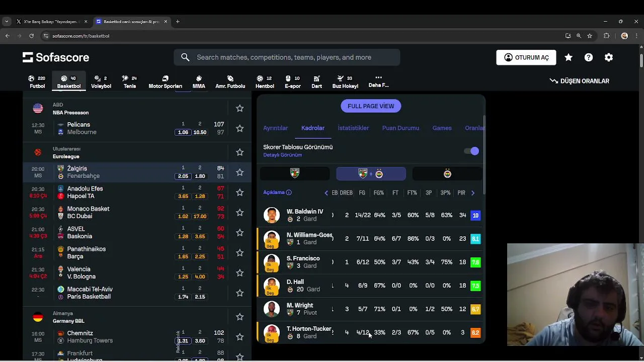Image resolution: width=644 pixels, height=362 pixels.
Task: Favorite Žalgiris vs Fenerbahçe match
Action: click(x=239, y=172)
